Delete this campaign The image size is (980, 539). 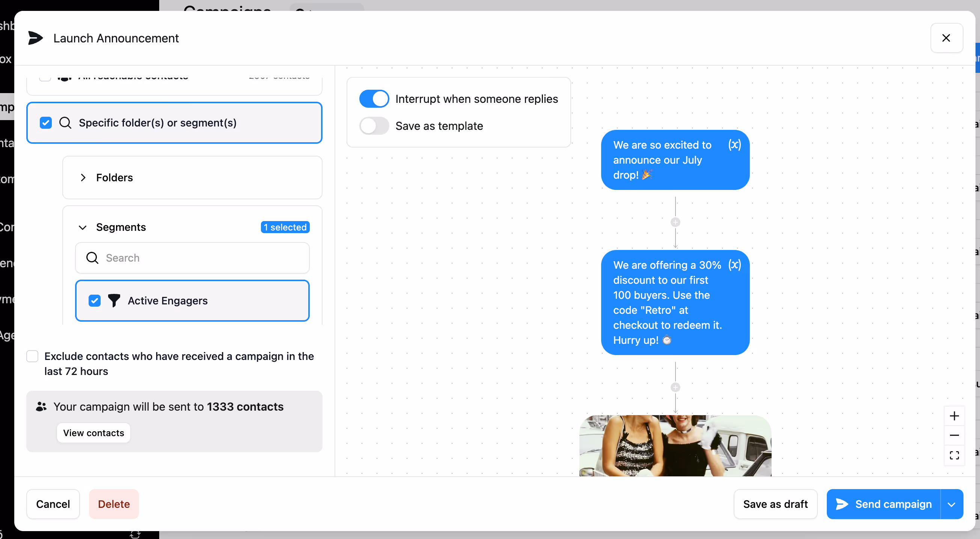coord(114,504)
